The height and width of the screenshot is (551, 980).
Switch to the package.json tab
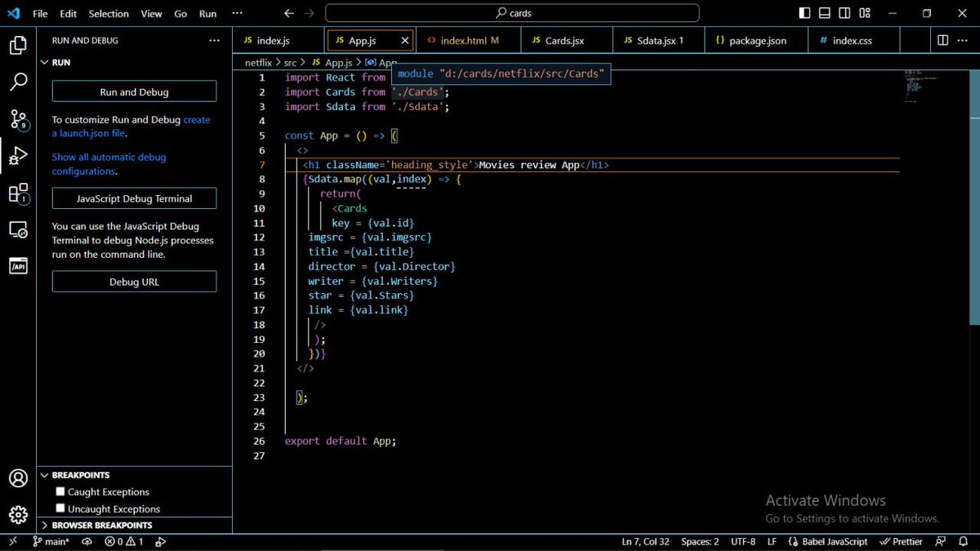pos(756,40)
